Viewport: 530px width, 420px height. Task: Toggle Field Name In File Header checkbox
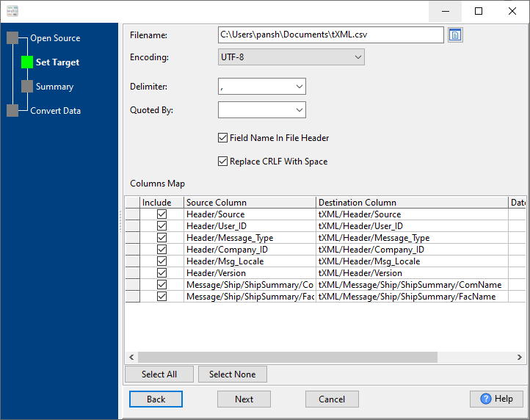point(223,137)
